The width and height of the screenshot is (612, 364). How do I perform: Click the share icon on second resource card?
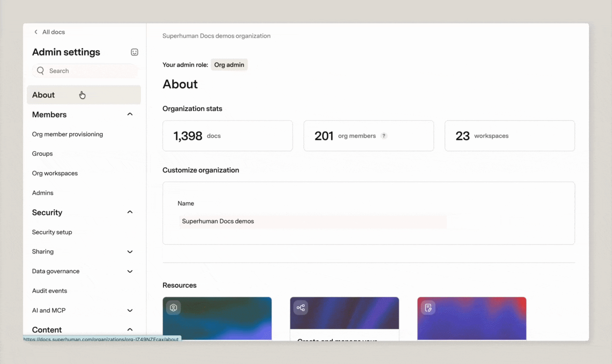click(301, 307)
